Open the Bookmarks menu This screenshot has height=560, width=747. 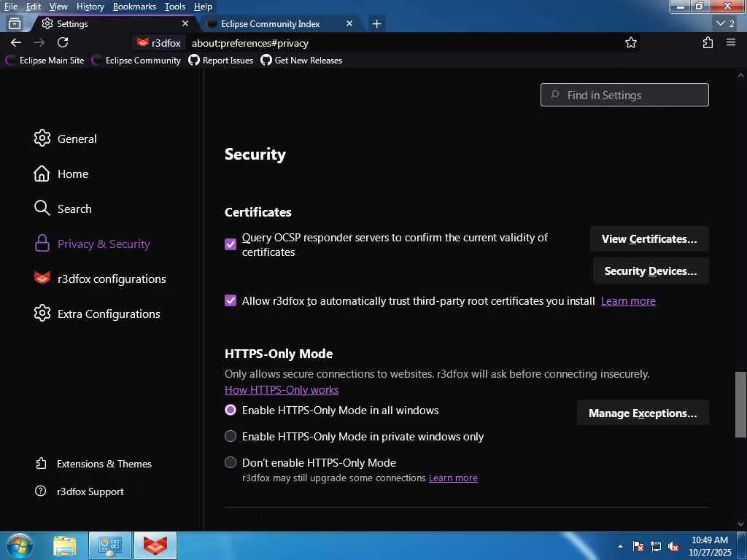click(134, 6)
